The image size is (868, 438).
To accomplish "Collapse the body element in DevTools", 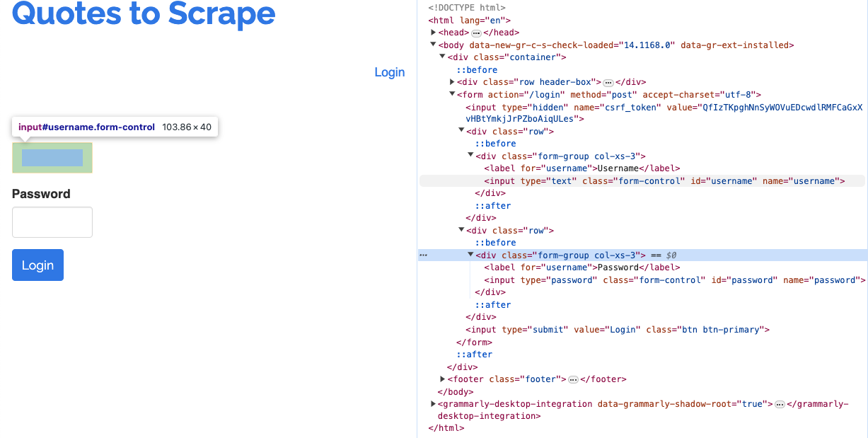I will coord(433,45).
